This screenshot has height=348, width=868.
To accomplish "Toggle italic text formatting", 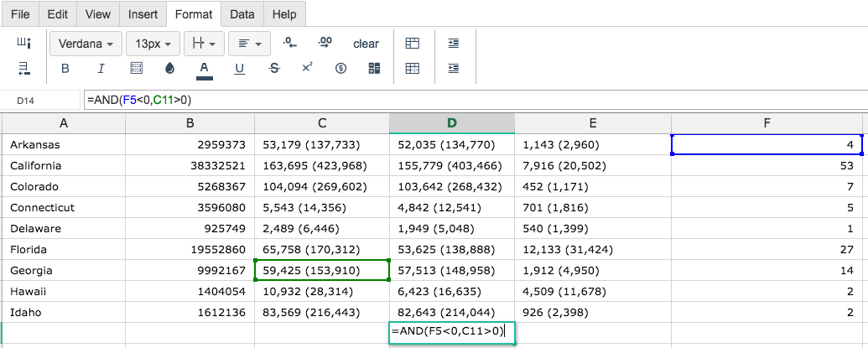I will [x=101, y=69].
